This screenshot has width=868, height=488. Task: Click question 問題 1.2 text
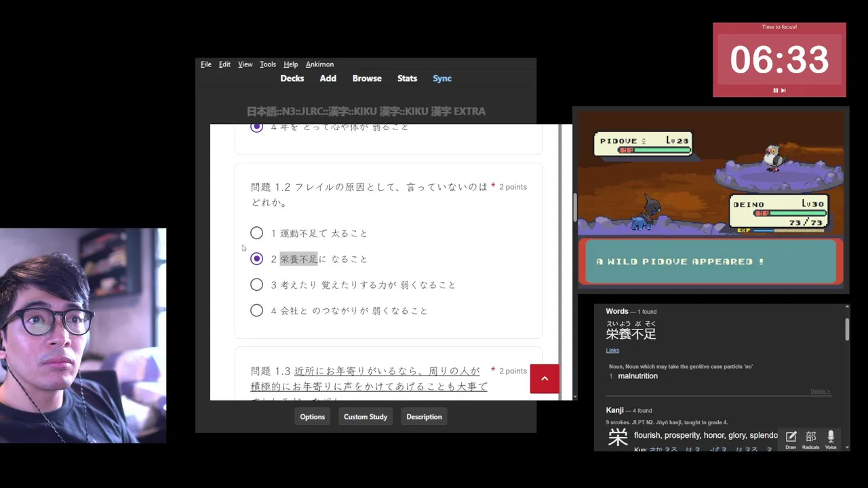(x=369, y=195)
